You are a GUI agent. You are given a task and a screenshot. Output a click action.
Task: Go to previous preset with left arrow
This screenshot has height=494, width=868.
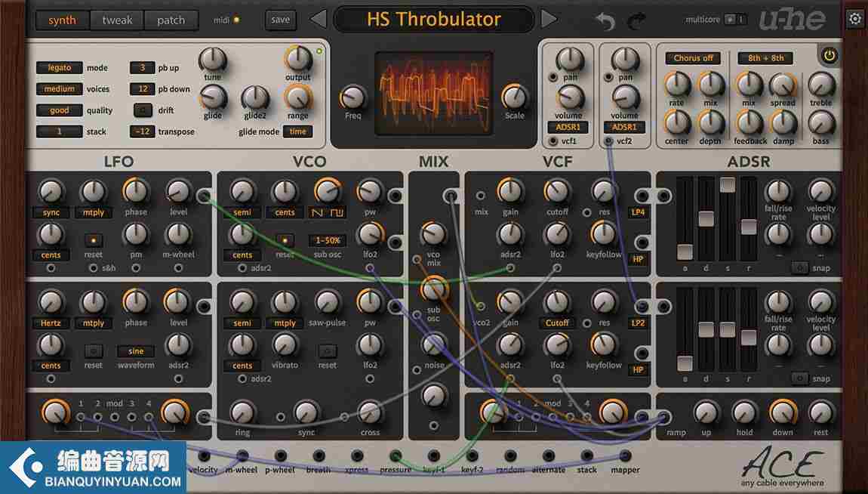318,20
